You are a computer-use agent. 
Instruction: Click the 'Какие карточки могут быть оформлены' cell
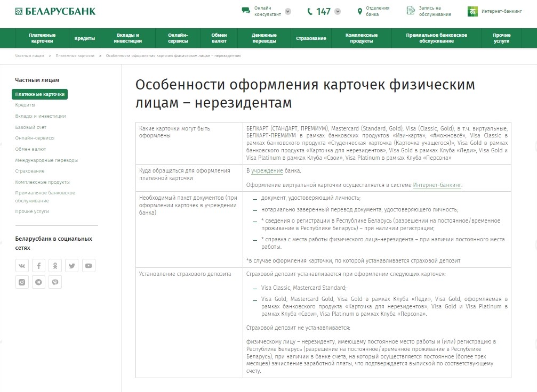(x=189, y=143)
